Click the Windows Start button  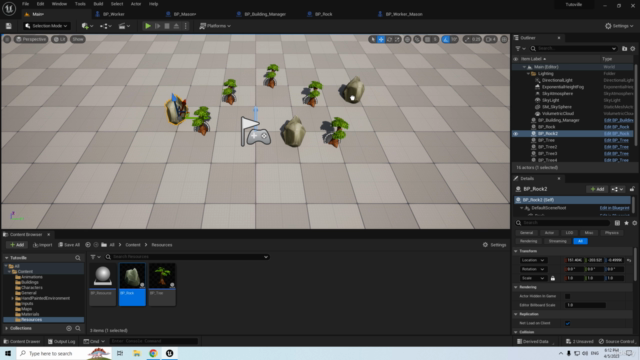click(x=8, y=353)
